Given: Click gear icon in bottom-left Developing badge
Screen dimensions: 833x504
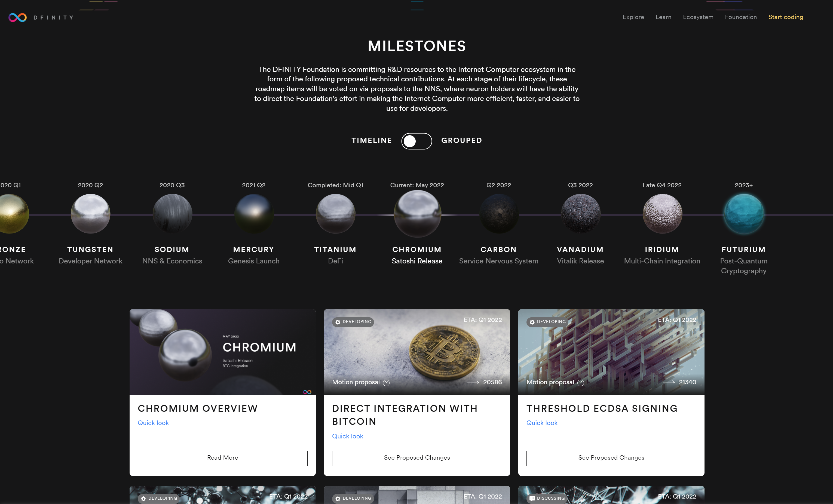Looking at the screenshot, I should coord(143,499).
